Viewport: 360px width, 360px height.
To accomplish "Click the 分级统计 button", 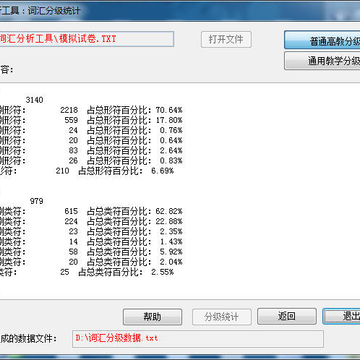I will tap(222, 317).
